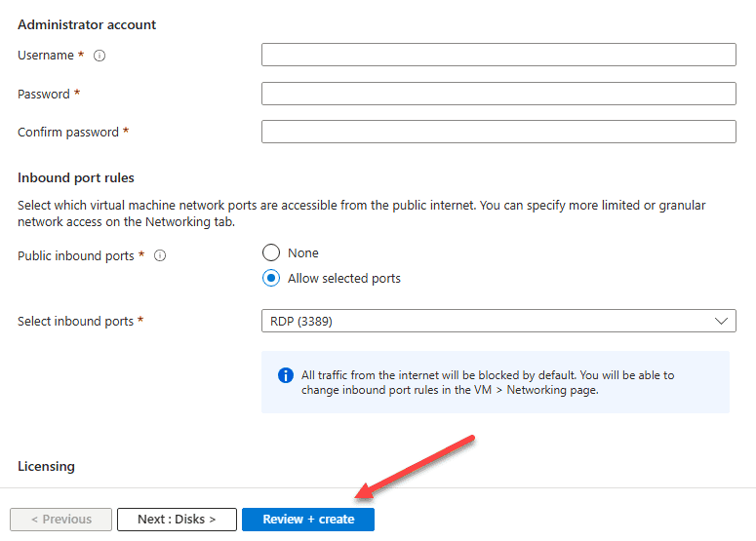Click the RDP (3389) selected value text
The height and width of the screenshot is (541, 756).
(x=301, y=322)
